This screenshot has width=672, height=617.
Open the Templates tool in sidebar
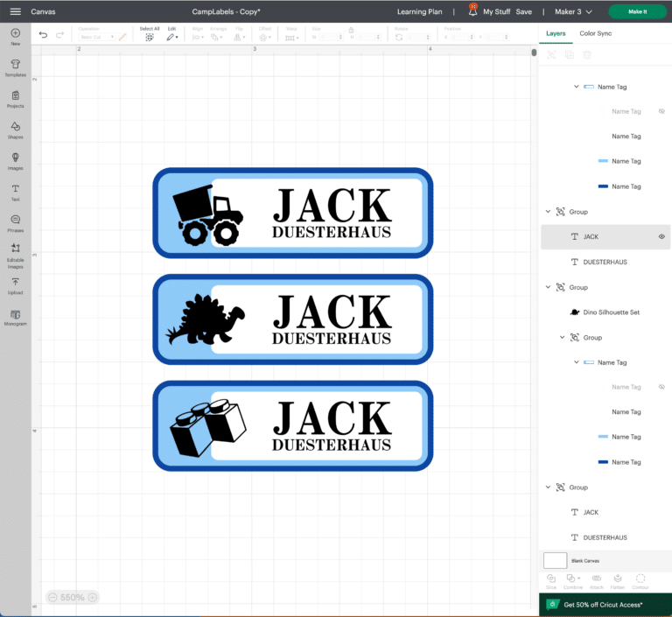click(16, 67)
